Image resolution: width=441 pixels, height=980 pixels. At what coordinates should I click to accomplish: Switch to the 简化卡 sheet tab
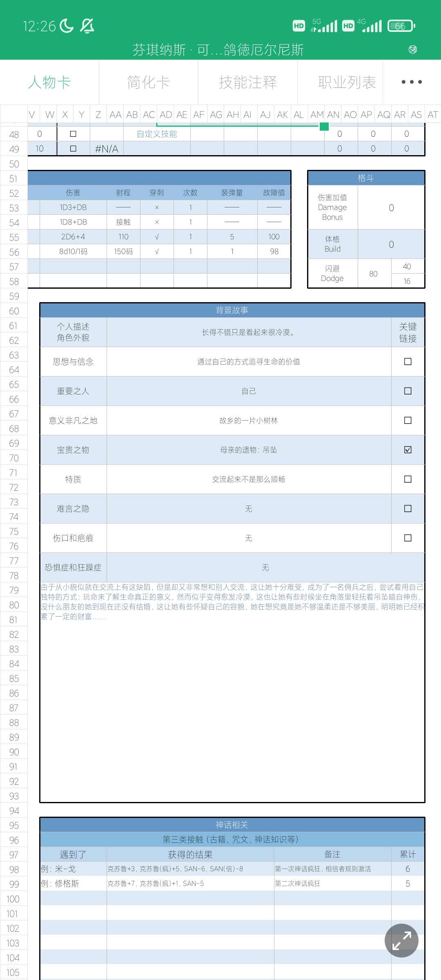coord(149,82)
